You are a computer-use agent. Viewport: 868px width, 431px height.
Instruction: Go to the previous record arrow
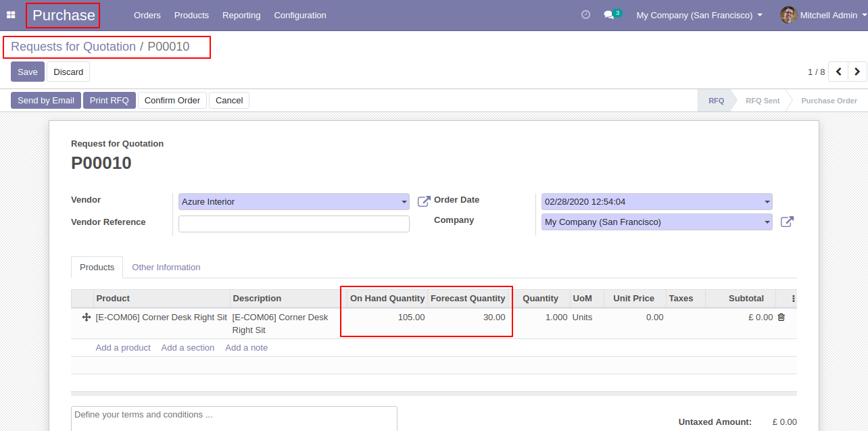(x=838, y=72)
